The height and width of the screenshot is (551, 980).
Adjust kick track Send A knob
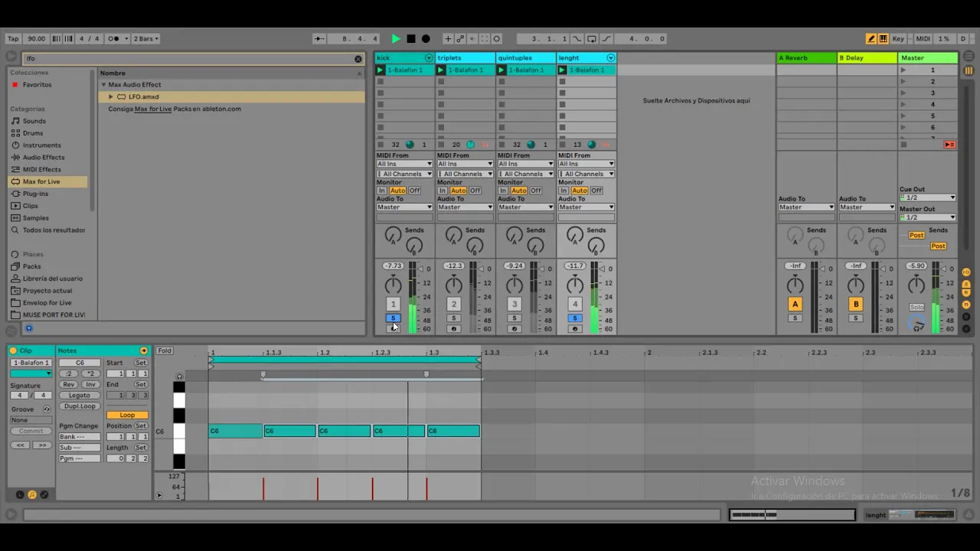pos(393,236)
